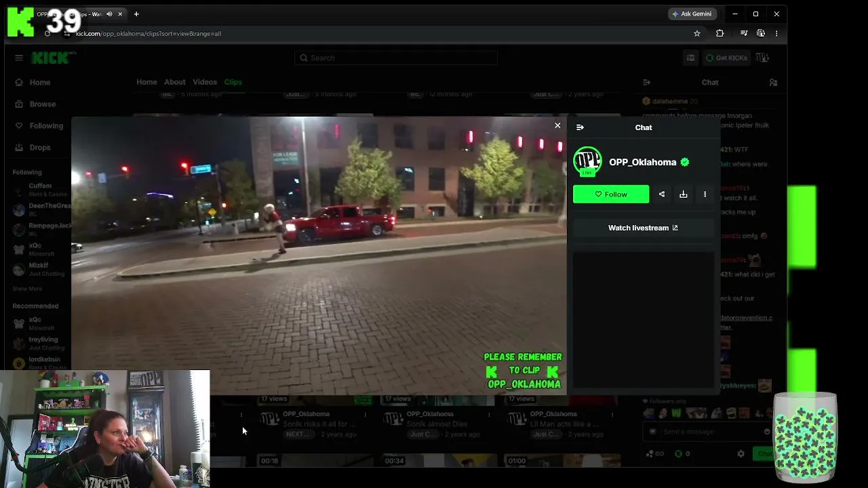Open options for 'Lil Man acts like a' clip

pyautogui.click(x=613, y=414)
